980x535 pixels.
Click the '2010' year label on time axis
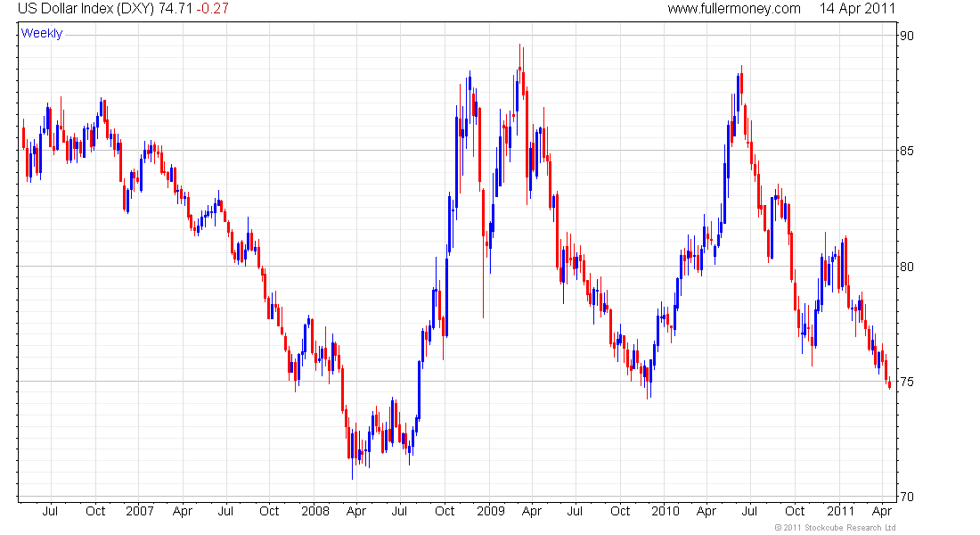665,511
